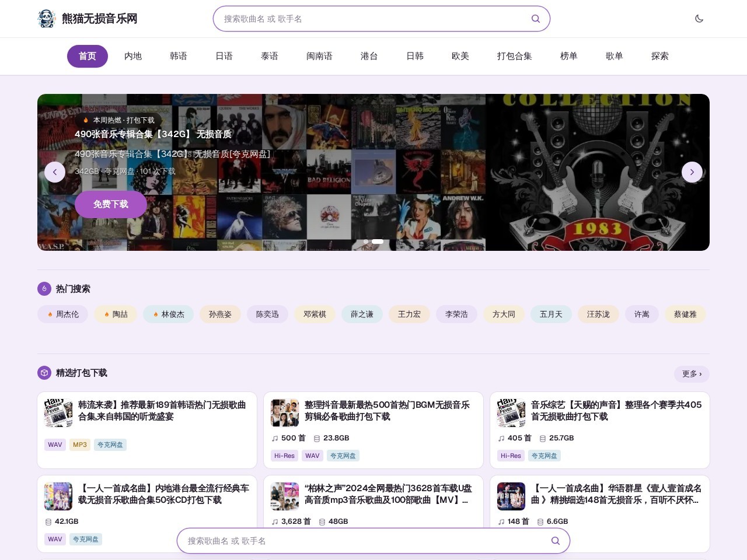Search hot tag 陶喆
This screenshot has width=747, height=560.
click(116, 314)
